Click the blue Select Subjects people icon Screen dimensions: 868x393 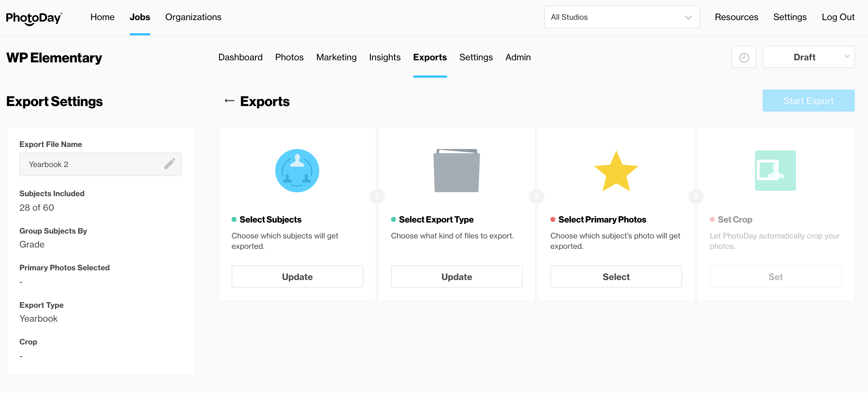point(297,171)
